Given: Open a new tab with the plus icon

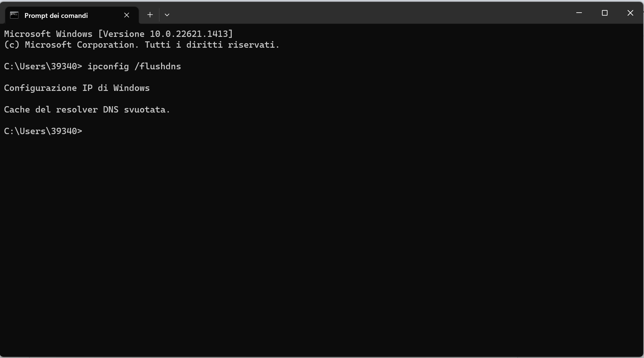Looking at the screenshot, I should [x=150, y=15].
